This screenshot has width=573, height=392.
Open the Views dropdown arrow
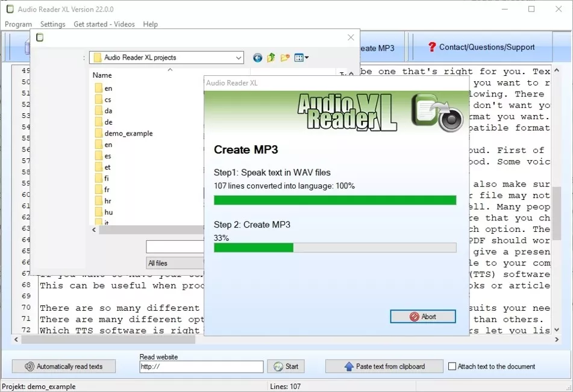[x=307, y=58]
